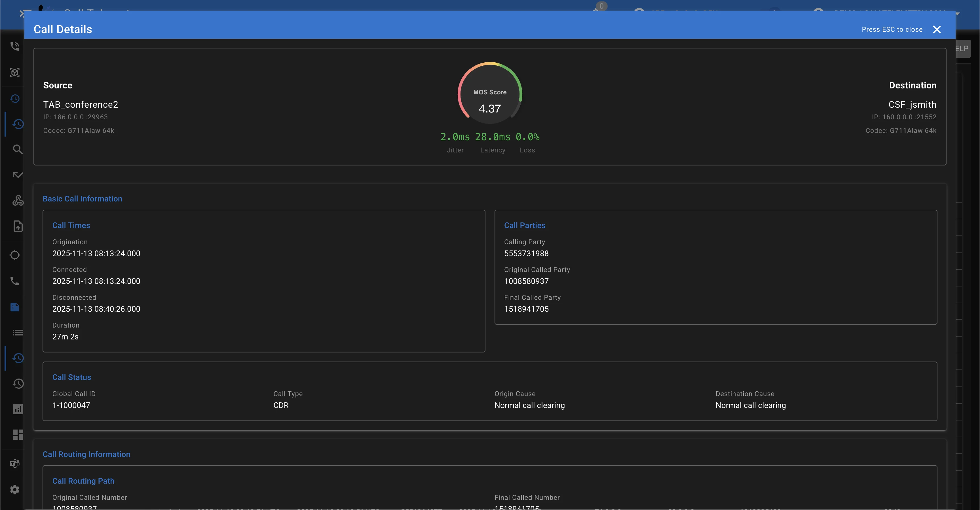Open the webhook sidebar icon

(x=18, y=200)
